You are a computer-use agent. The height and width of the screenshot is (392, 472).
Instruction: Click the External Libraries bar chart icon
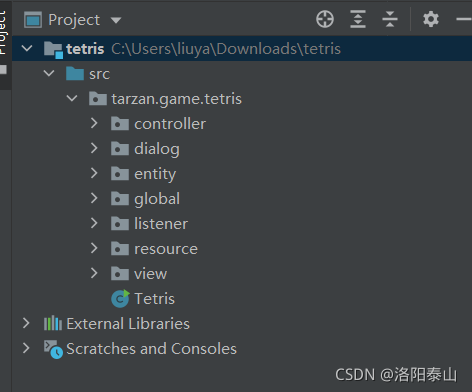(x=53, y=323)
